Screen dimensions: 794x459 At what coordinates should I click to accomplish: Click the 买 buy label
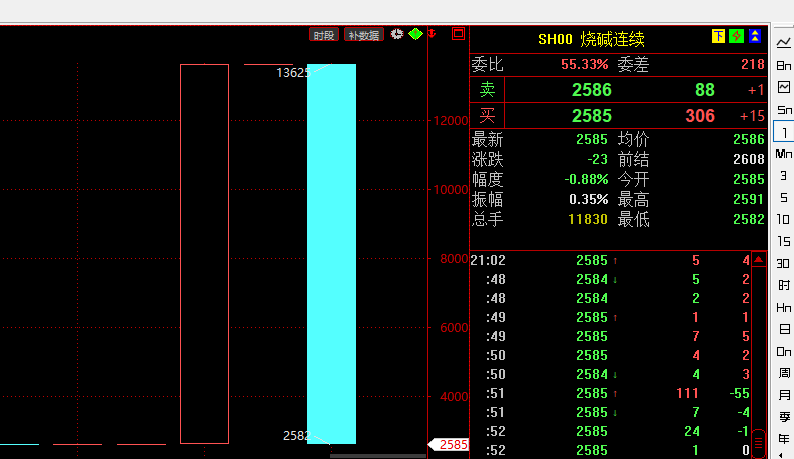click(x=487, y=116)
